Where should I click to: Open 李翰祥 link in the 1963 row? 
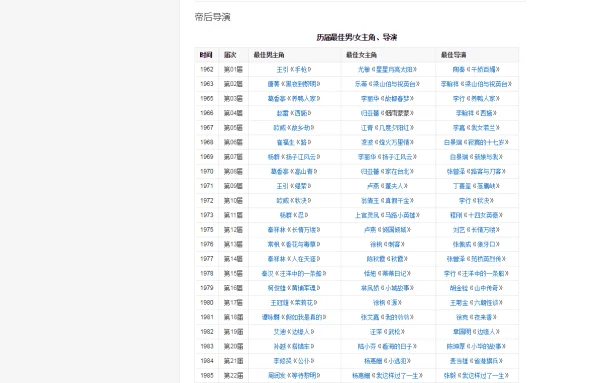pos(450,84)
